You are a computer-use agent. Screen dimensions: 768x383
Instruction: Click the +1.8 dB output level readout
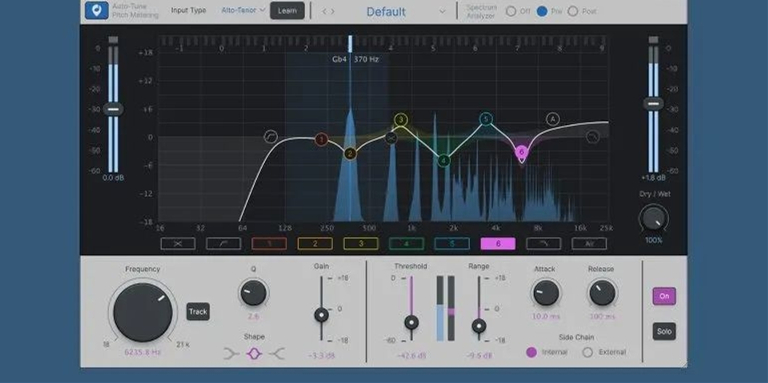pos(653,178)
